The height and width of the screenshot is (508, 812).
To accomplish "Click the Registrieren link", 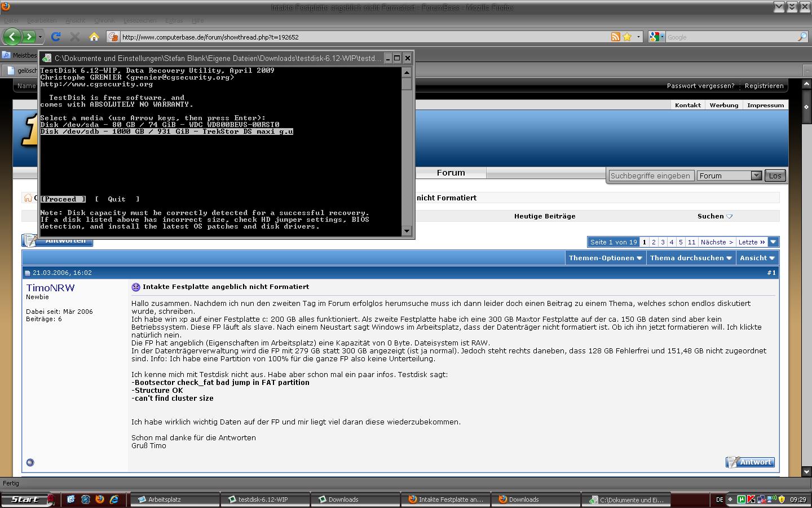I will (764, 86).
